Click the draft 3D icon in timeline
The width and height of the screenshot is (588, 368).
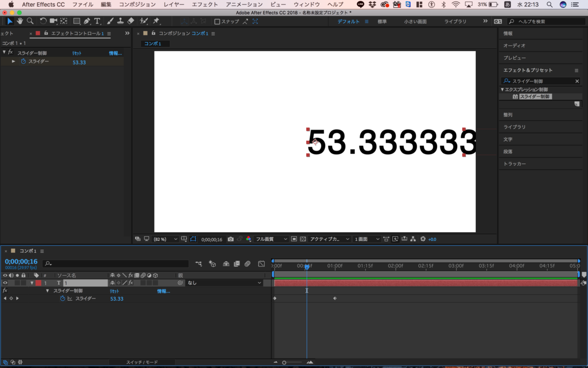pos(213,263)
